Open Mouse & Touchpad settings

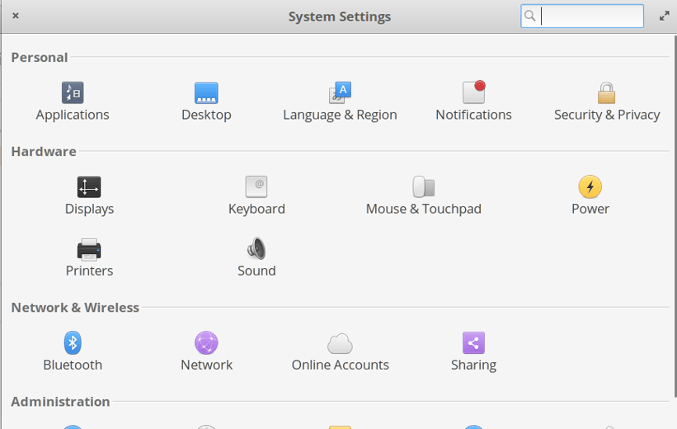click(x=423, y=187)
